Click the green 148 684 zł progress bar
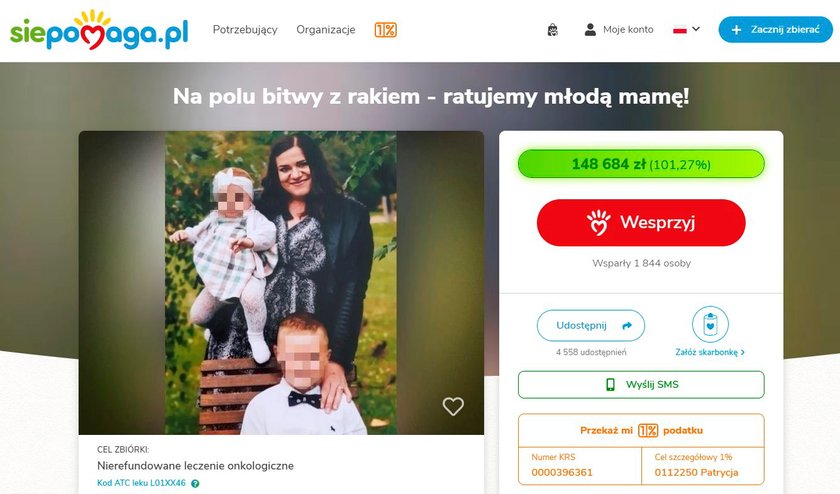Screen dimensions: 840x494 pyautogui.click(x=641, y=164)
